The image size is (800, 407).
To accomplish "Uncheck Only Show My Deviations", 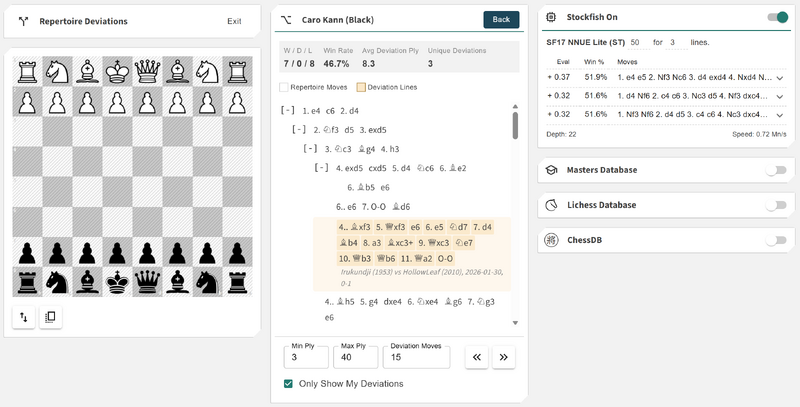I will tap(289, 384).
